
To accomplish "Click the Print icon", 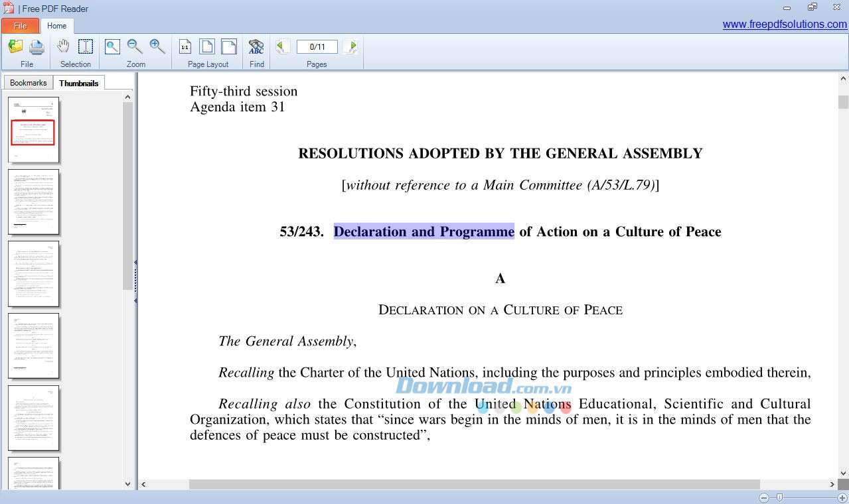I will [37, 46].
